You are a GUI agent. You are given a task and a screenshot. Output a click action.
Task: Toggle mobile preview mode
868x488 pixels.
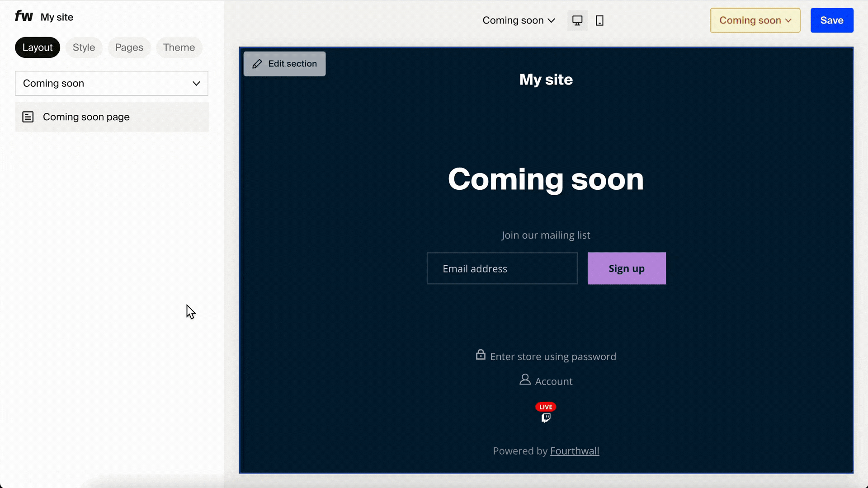click(x=599, y=20)
